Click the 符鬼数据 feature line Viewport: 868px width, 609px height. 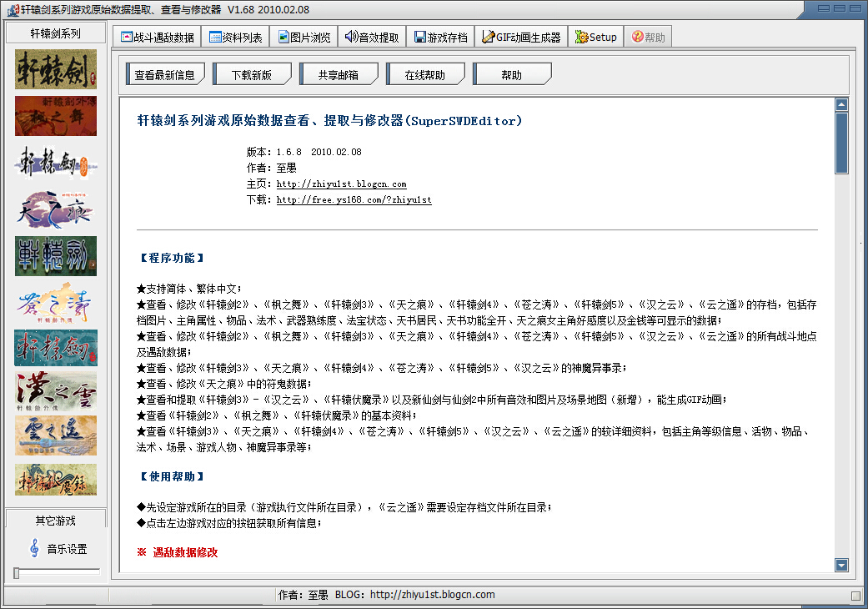(224, 384)
